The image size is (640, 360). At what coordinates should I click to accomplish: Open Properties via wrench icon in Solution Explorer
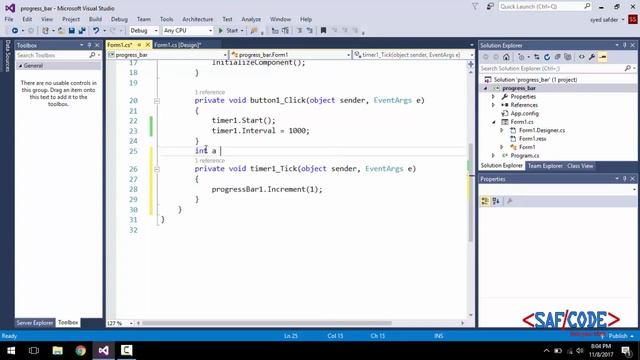pos(592,57)
